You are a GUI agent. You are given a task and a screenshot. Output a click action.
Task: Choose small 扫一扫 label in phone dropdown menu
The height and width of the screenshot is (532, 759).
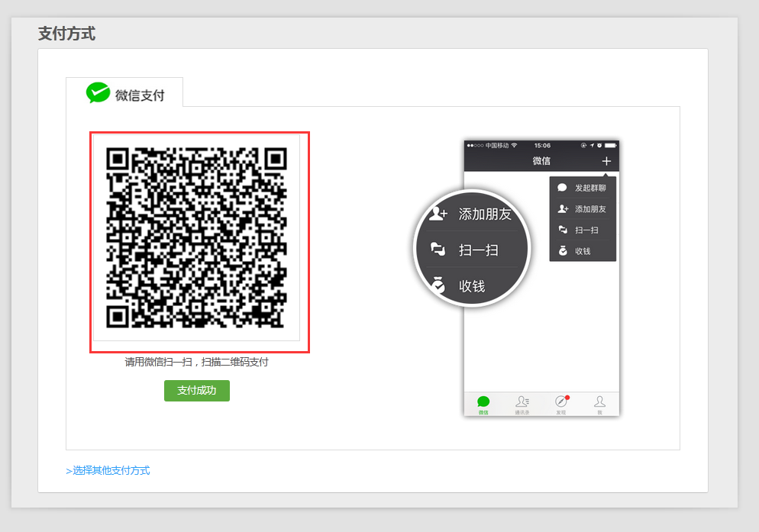[x=586, y=231]
